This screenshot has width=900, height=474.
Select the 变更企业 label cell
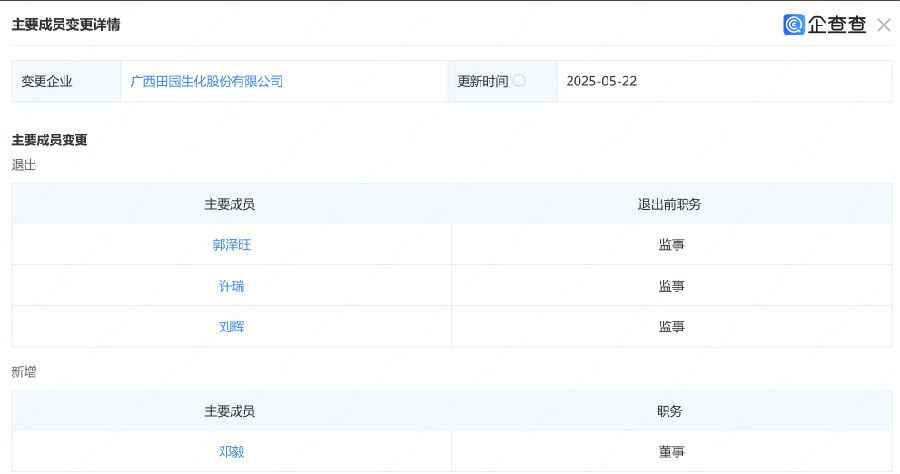(x=67, y=81)
